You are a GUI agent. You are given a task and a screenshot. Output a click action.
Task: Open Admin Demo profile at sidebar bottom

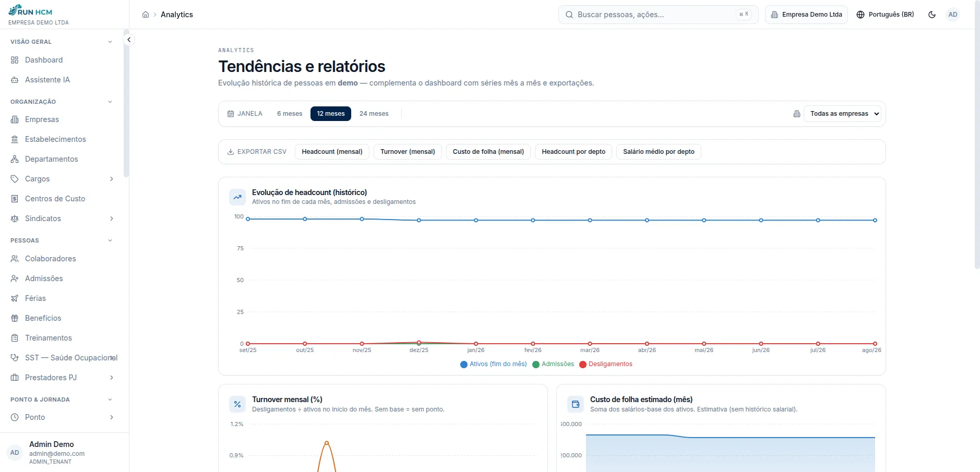tap(64, 452)
